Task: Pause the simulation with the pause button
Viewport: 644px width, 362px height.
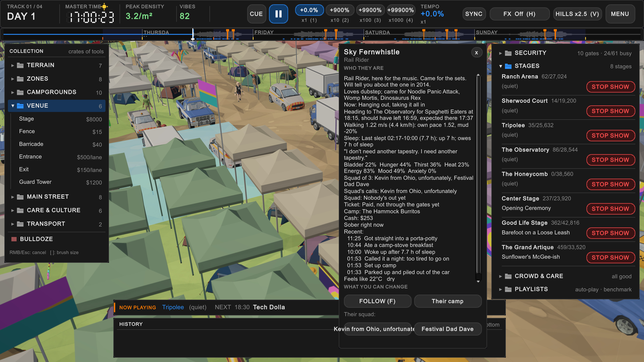Action: 278,14
